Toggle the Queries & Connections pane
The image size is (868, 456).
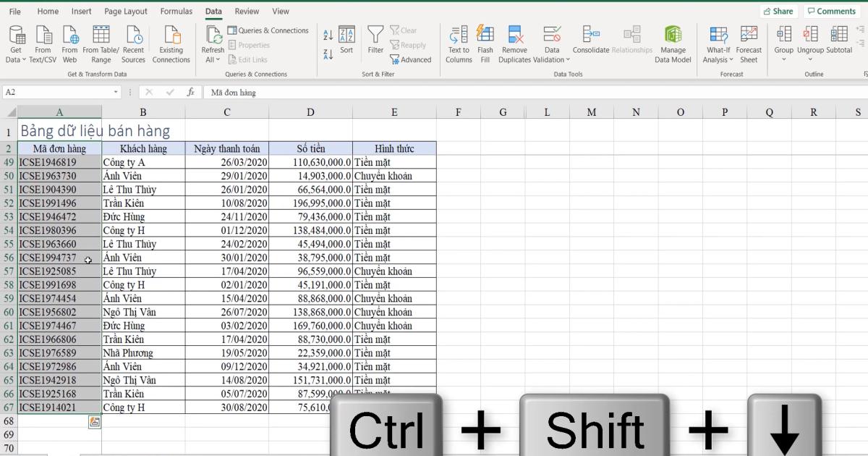pos(268,30)
